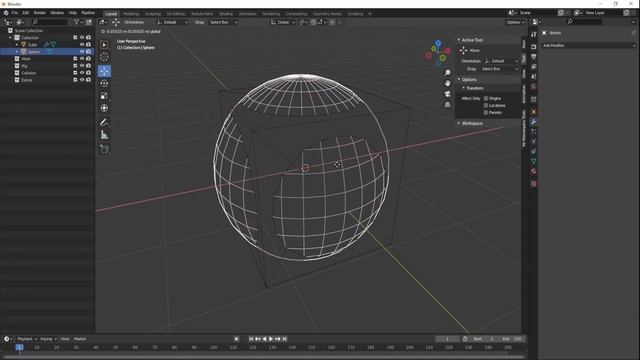Toggle render camera icon for Extras collection

coord(88,80)
